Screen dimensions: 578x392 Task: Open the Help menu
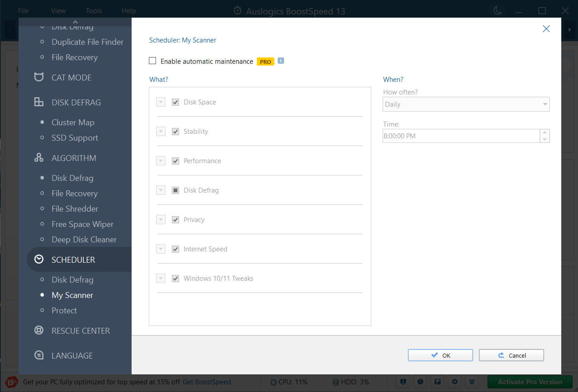(x=129, y=11)
